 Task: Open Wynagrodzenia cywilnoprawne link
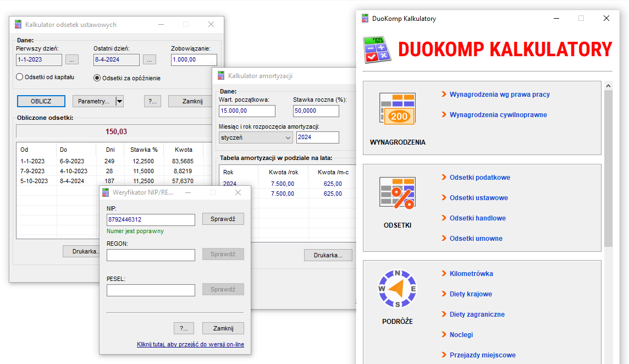(x=498, y=115)
